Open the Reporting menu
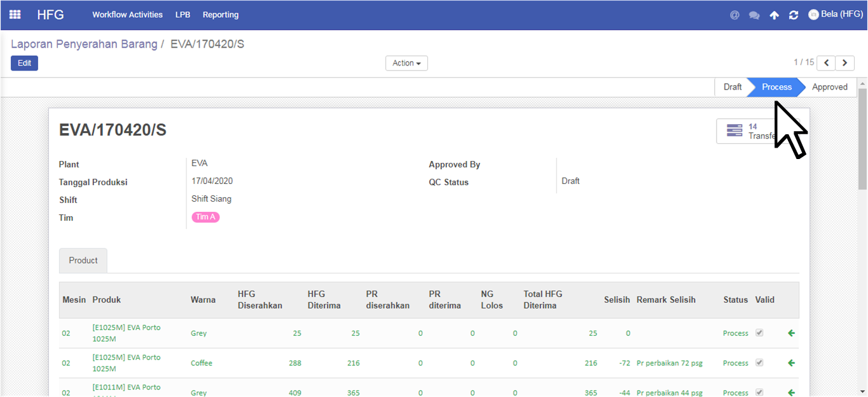The image size is (868, 397). pyautogui.click(x=221, y=15)
